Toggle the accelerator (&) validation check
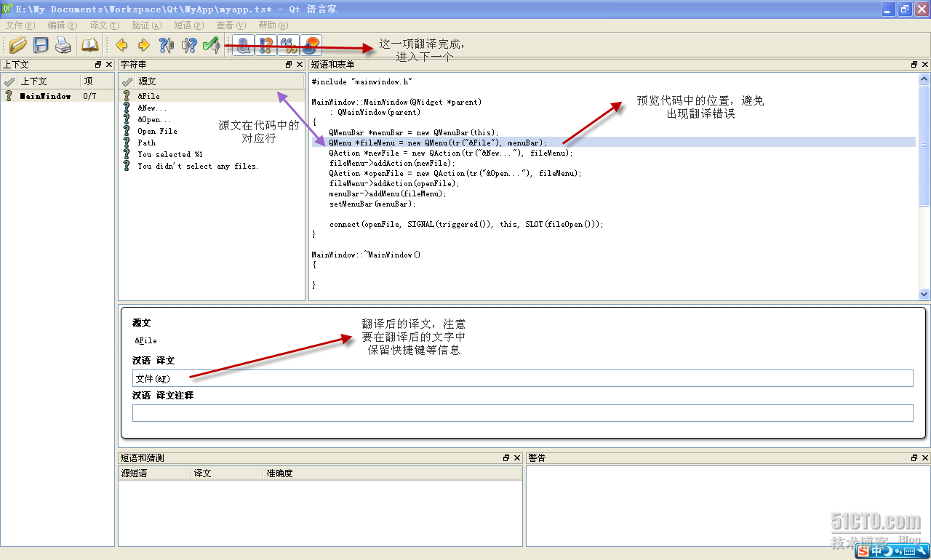Screen dimensions: 931x560 click(x=244, y=45)
